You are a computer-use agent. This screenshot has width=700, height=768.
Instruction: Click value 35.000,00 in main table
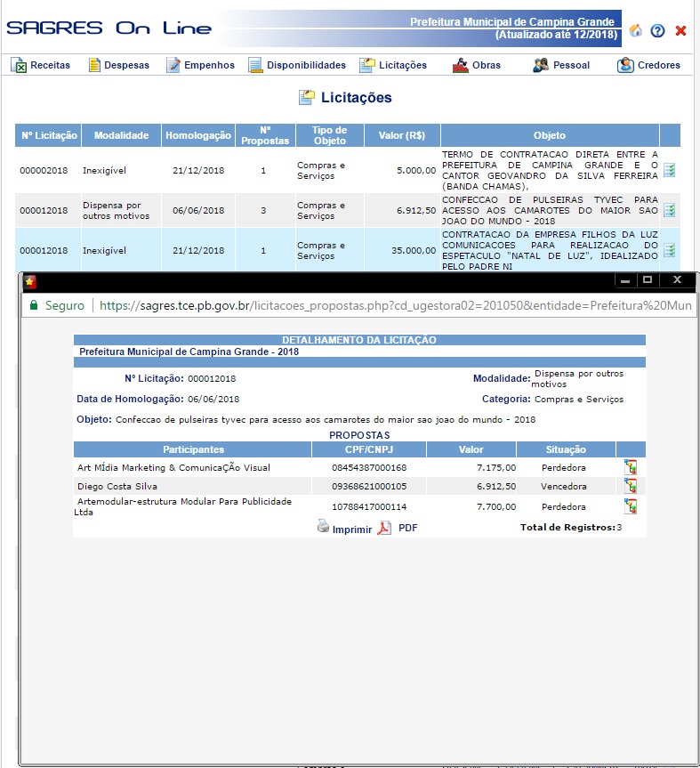point(414,250)
